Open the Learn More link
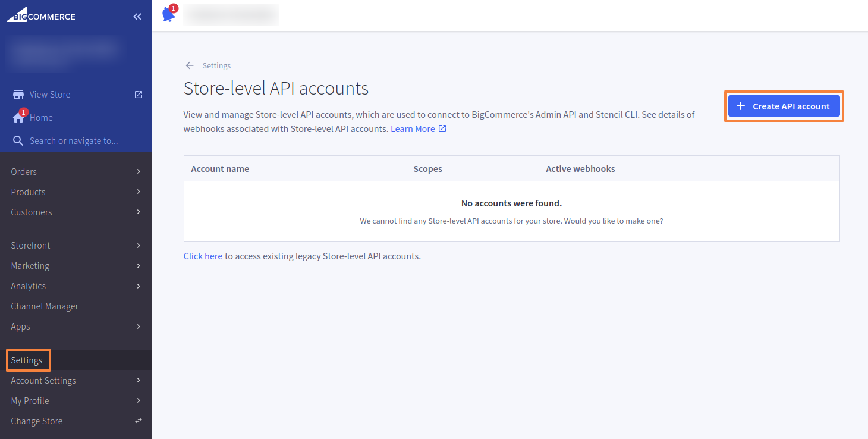 413,128
